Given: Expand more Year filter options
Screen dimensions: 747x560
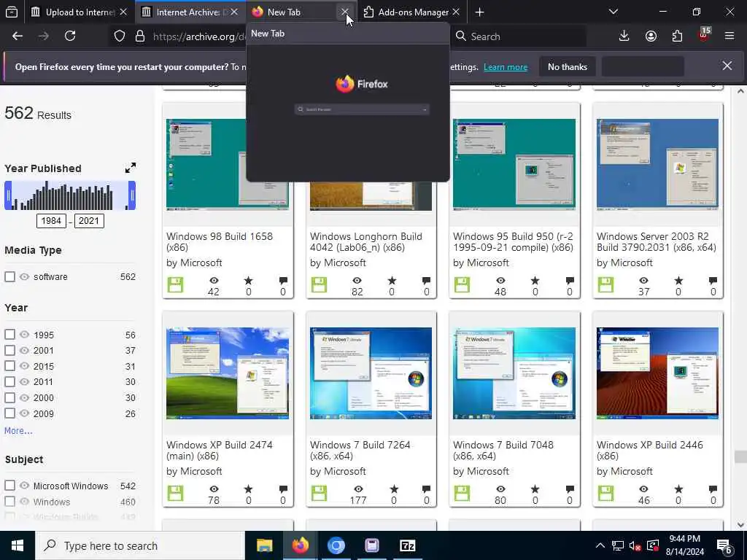Looking at the screenshot, I should [18, 430].
